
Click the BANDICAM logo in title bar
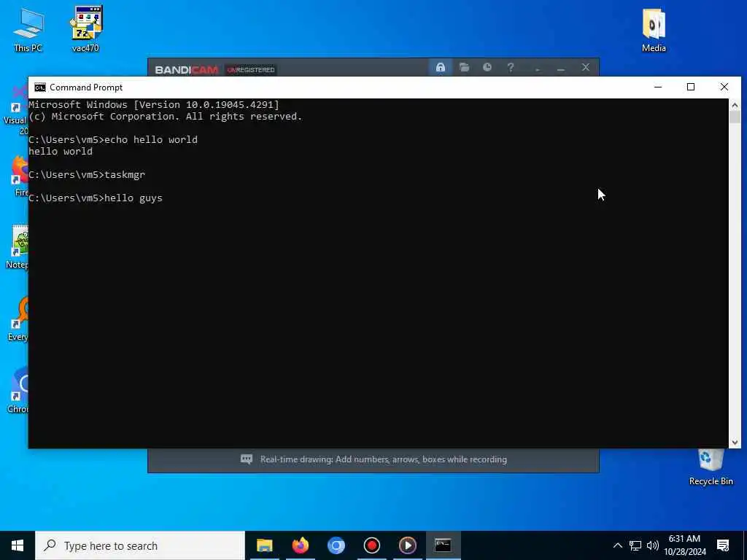pos(186,70)
